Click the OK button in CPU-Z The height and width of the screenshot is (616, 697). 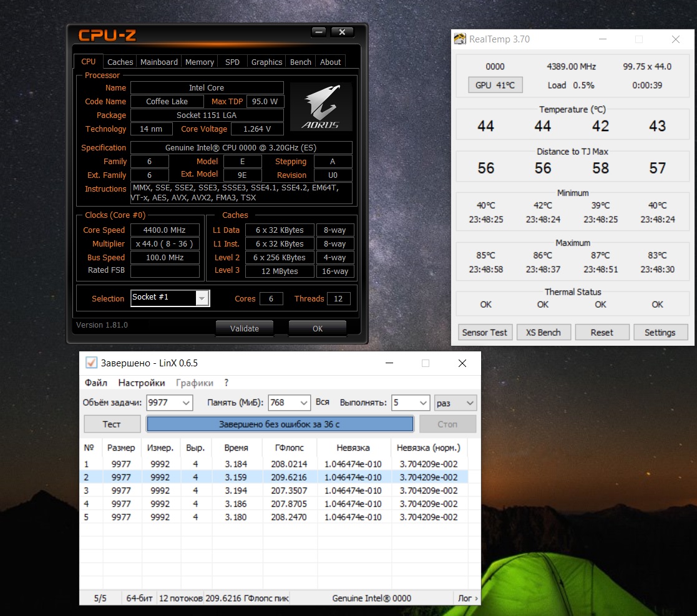318,328
